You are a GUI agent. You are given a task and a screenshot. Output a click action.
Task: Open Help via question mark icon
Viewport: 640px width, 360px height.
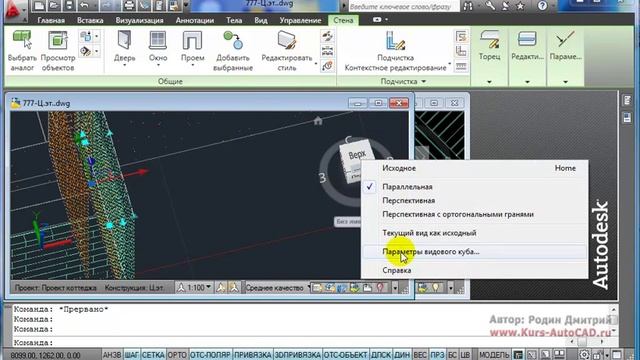542,6
